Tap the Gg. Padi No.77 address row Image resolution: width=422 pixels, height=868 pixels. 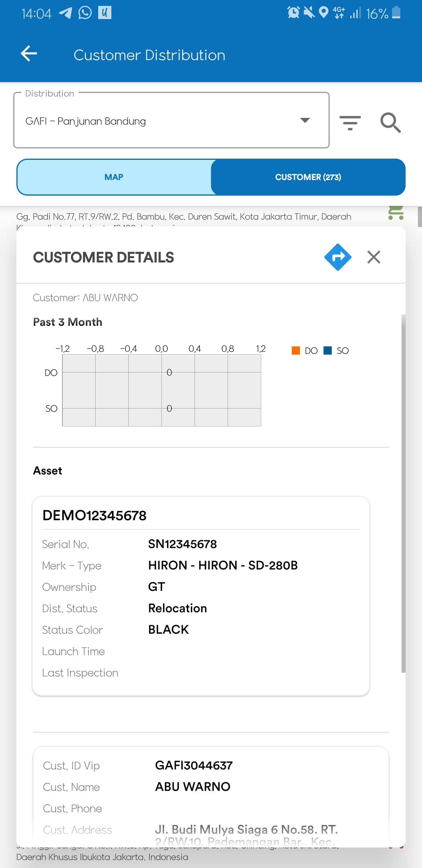click(183, 217)
